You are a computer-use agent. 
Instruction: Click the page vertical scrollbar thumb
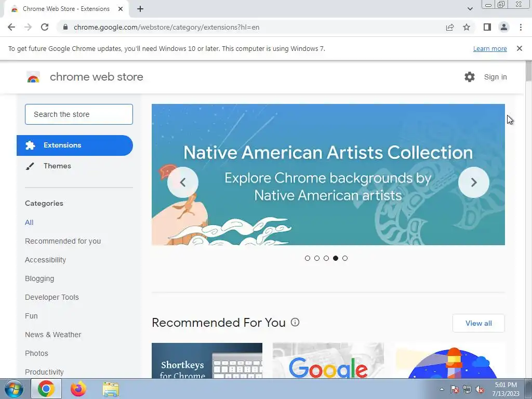[528, 71]
